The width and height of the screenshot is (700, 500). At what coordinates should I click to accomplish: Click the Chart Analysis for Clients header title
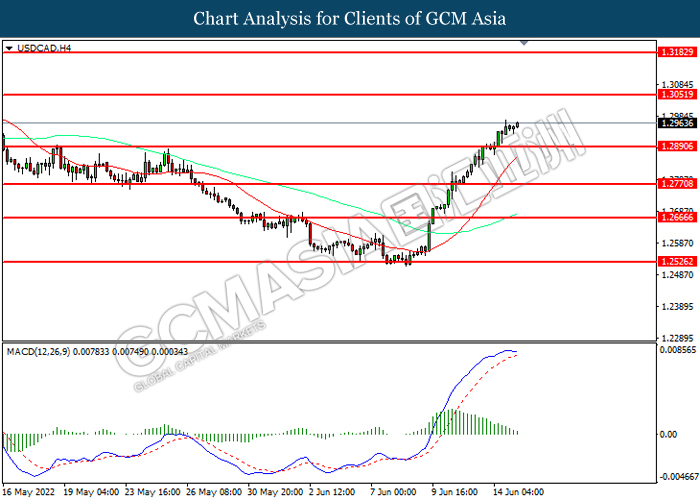pyautogui.click(x=350, y=19)
